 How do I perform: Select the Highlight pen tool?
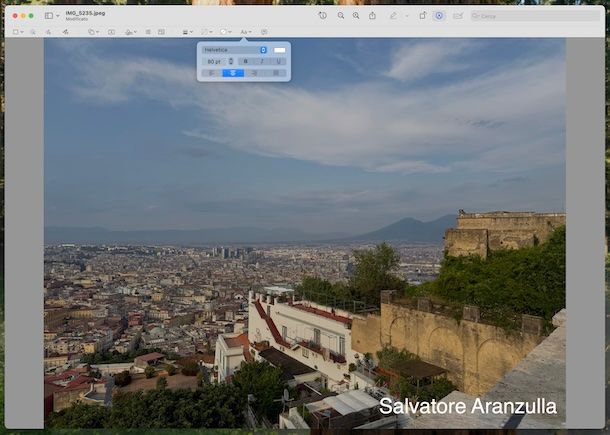pos(394,16)
